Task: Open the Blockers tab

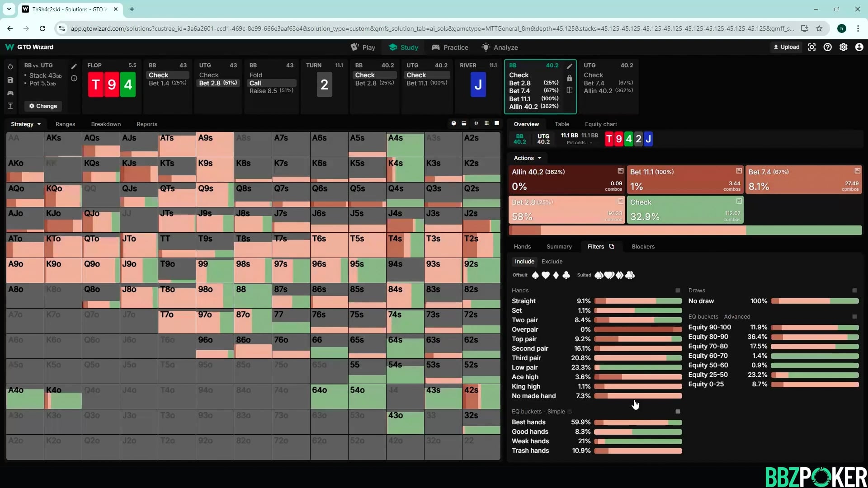Action: pyautogui.click(x=643, y=247)
